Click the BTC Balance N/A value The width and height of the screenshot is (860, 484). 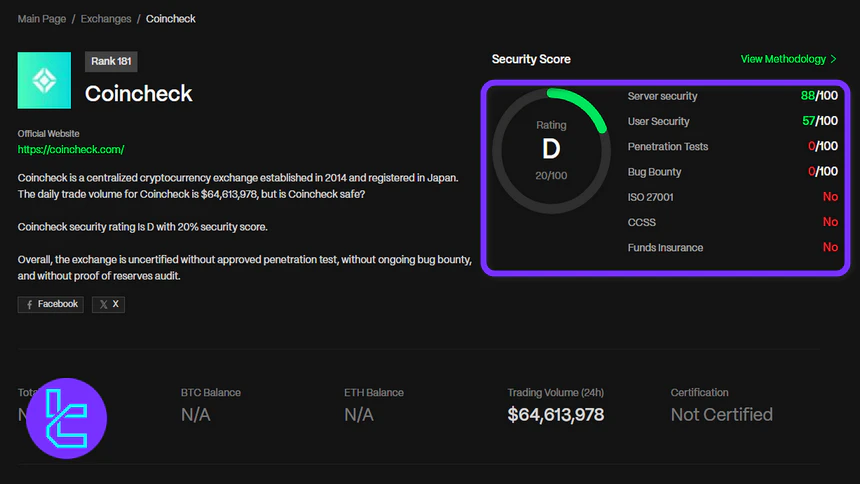(x=196, y=414)
